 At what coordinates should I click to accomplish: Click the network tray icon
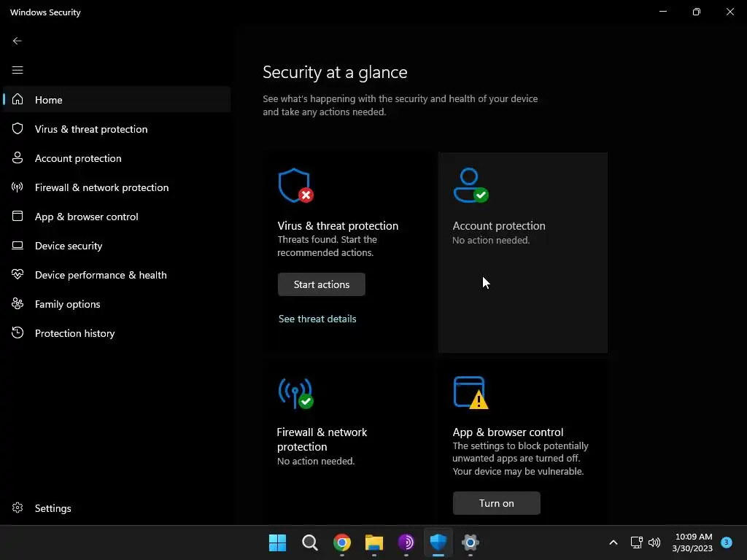coord(636,542)
